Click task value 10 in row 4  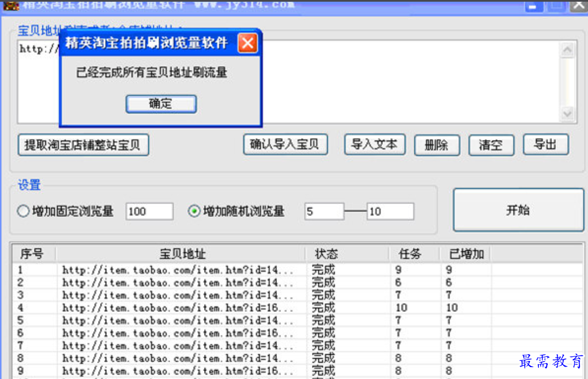(x=401, y=308)
